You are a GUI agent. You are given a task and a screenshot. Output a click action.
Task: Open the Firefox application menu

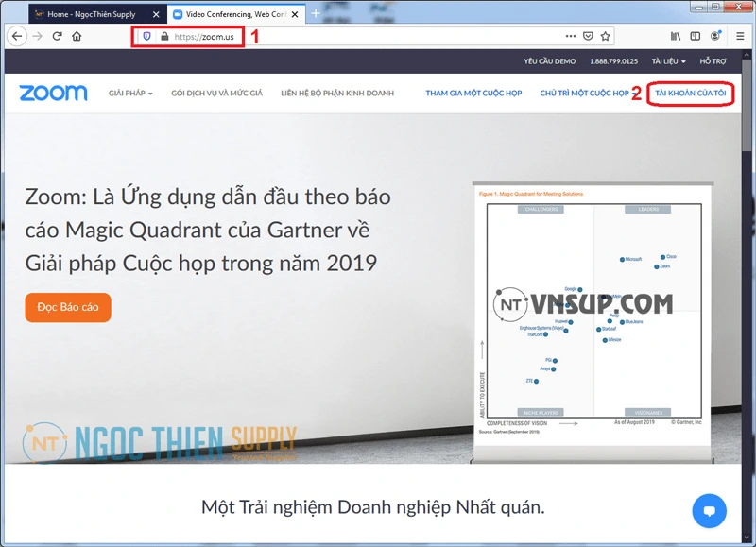coord(740,36)
